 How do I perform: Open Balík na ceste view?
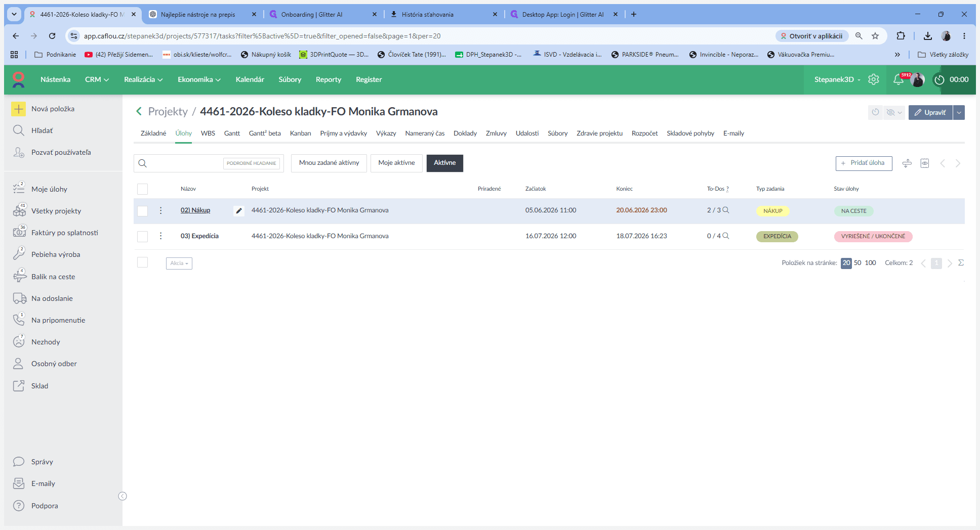pyautogui.click(x=53, y=277)
